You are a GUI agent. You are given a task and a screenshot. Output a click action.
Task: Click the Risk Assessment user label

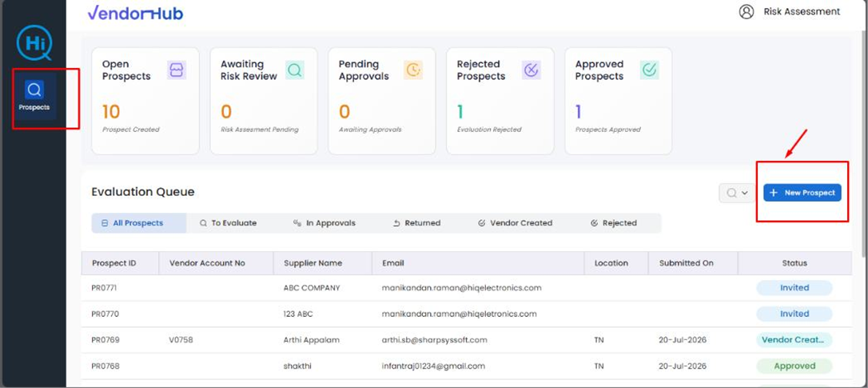(802, 12)
